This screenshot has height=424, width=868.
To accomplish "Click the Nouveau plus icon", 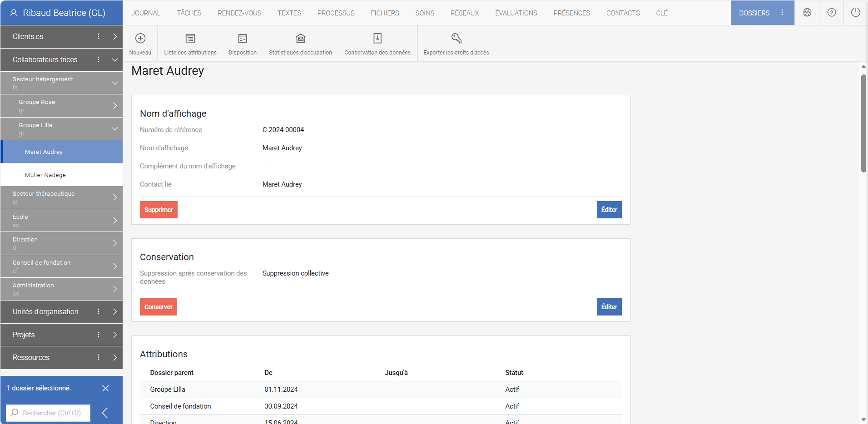I will pyautogui.click(x=140, y=39).
